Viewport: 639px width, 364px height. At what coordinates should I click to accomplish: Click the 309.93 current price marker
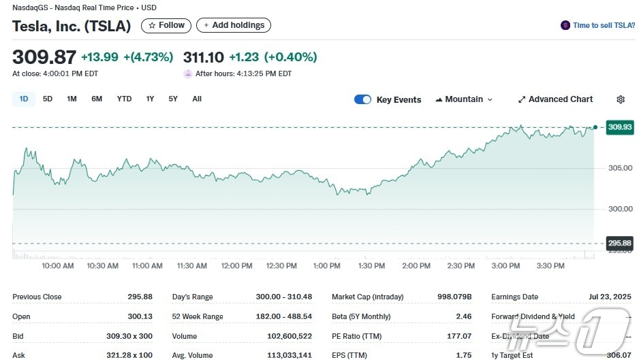pyautogui.click(x=619, y=127)
